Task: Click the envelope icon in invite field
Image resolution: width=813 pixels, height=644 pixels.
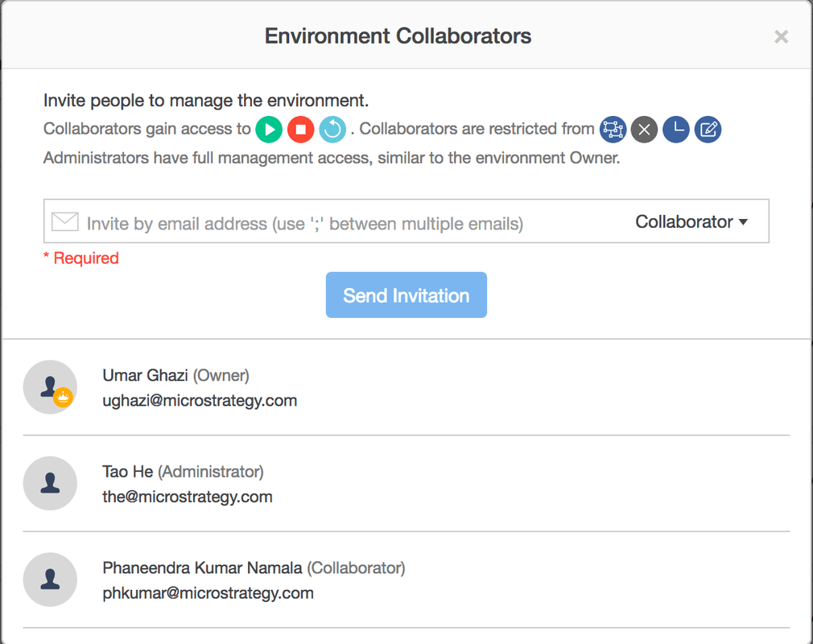Action: point(65,222)
